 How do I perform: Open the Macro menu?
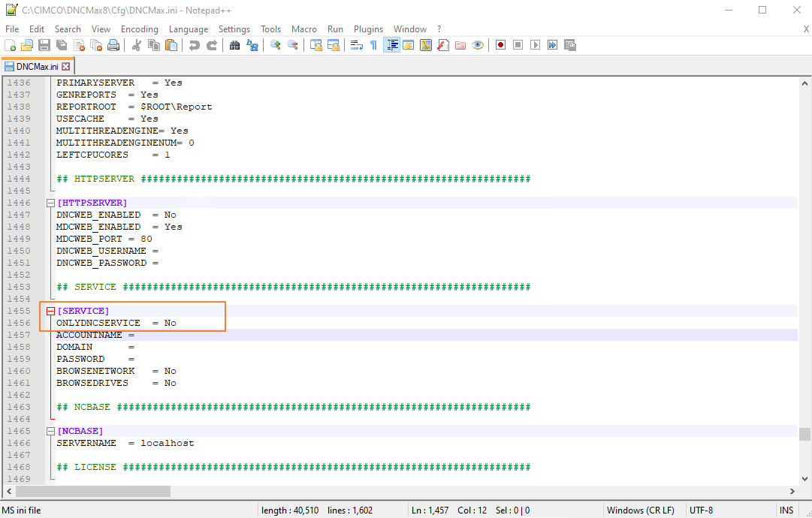pos(304,29)
